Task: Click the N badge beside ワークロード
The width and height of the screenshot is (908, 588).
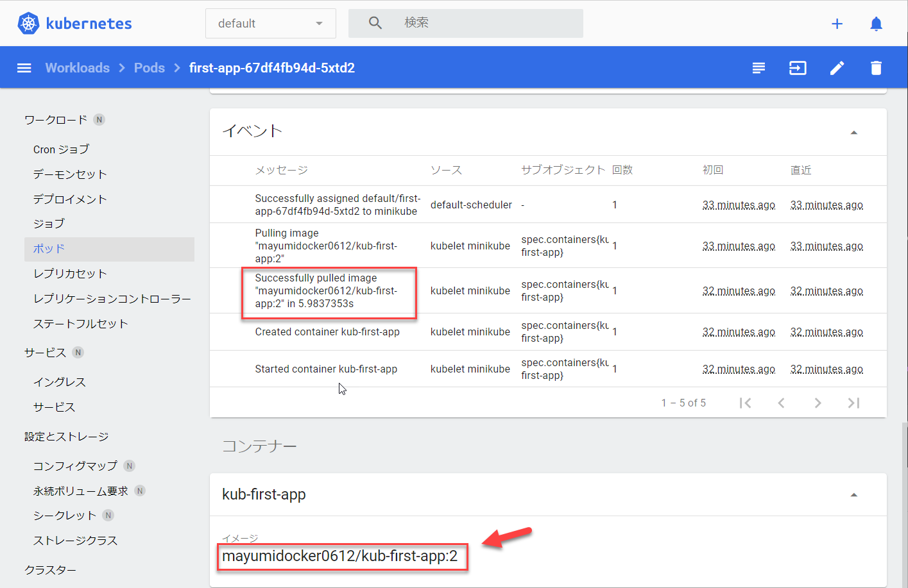Action: 99,120
